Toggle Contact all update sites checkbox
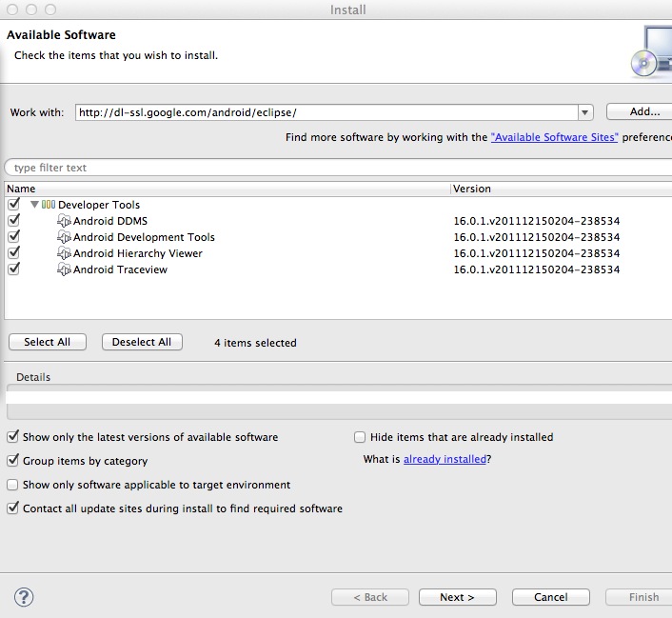This screenshot has height=618, width=672. pos(13,508)
